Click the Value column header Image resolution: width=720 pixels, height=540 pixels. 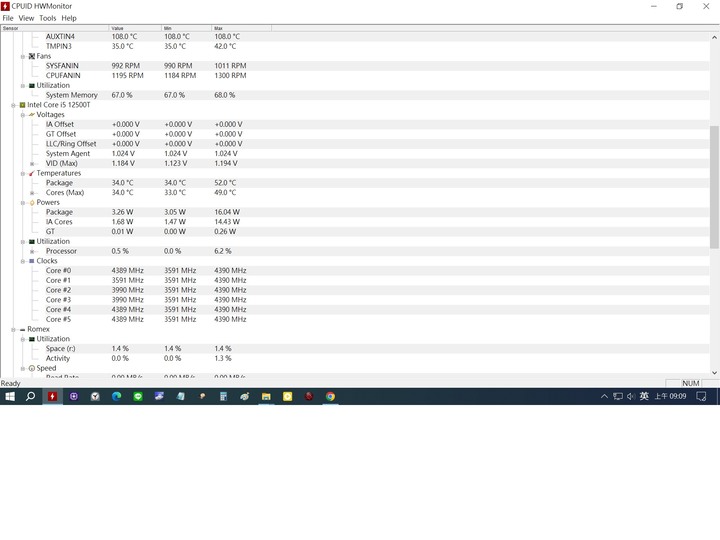[135, 28]
